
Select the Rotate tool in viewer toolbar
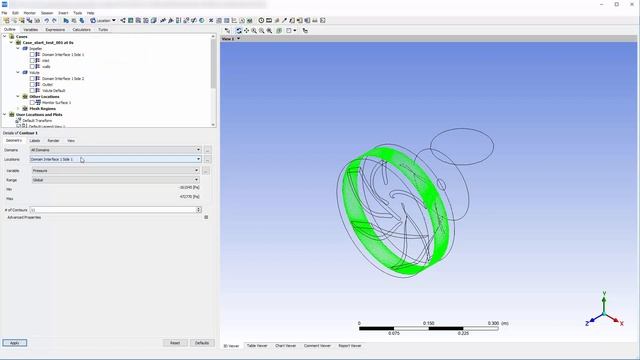coord(239,30)
